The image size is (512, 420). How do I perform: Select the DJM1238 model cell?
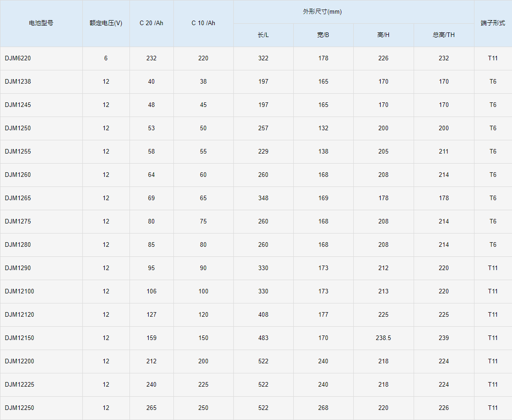[x=18, y=81]
